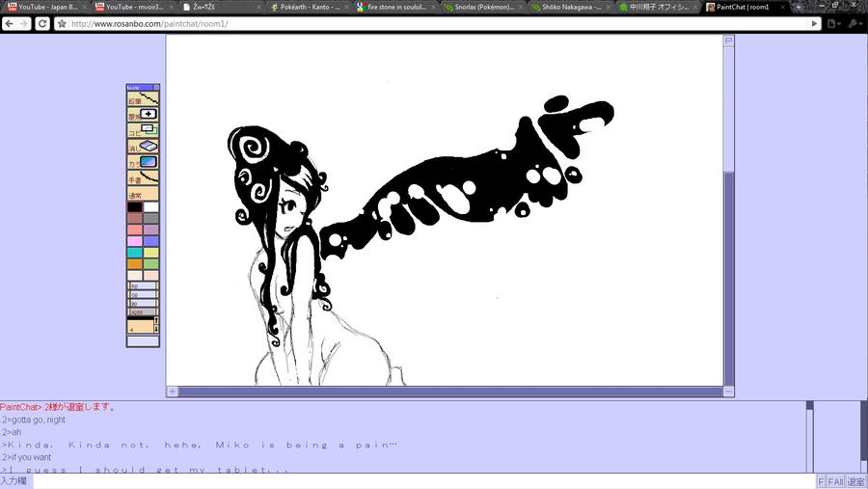
Task: Pick the orange color swatch
Action: (134, 264)
